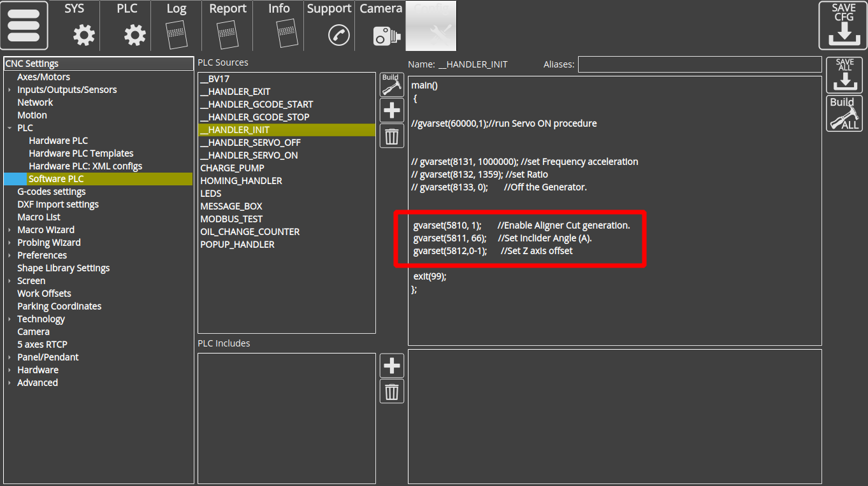Viewport: 868px width, 486px height.
Task: Add a new PLC source file
Action: point(391,111)
